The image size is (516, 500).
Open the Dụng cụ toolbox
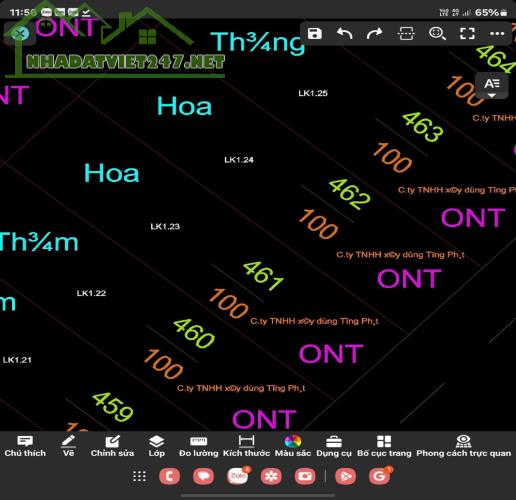(334, 446)
